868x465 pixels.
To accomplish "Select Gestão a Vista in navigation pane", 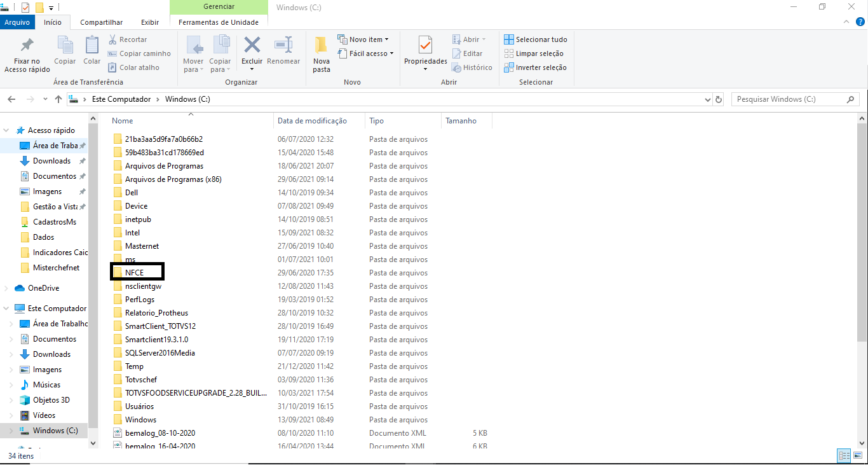I will (55, 207).
